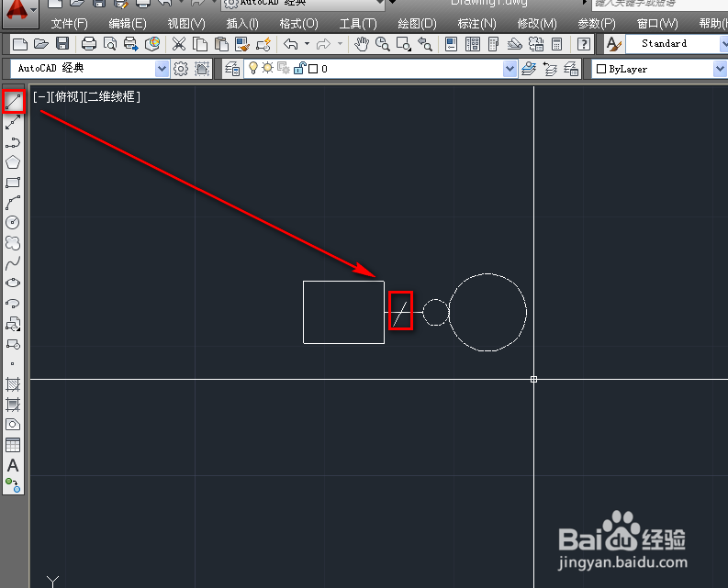Select the Ellipse tool
Screen dimensions: 728x588
[13, 283]
